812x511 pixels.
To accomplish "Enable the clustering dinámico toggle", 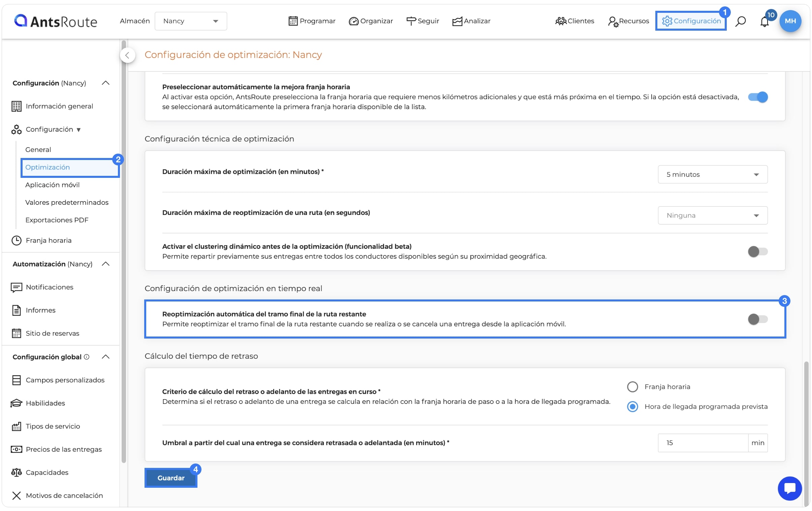I will [757, 251].
